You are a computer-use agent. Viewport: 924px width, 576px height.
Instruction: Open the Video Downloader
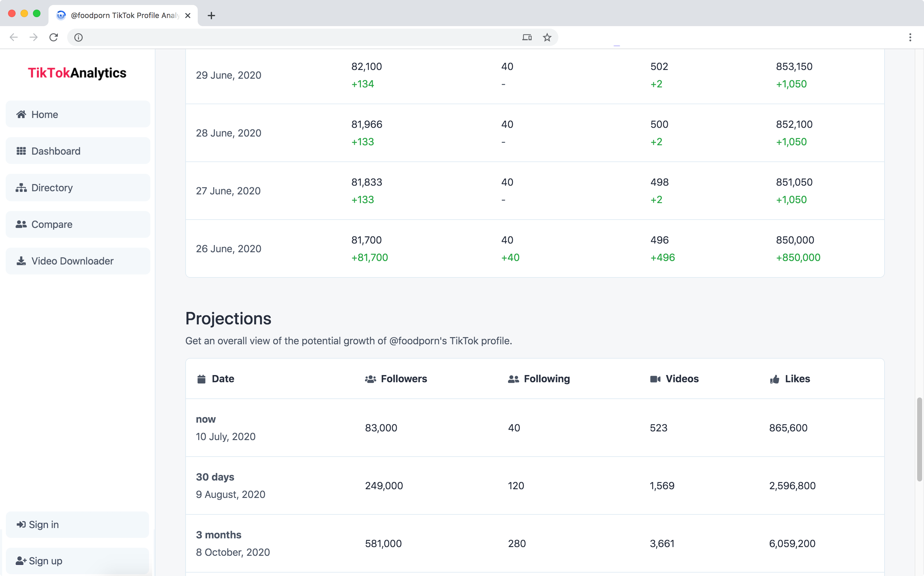pos(72,261)
